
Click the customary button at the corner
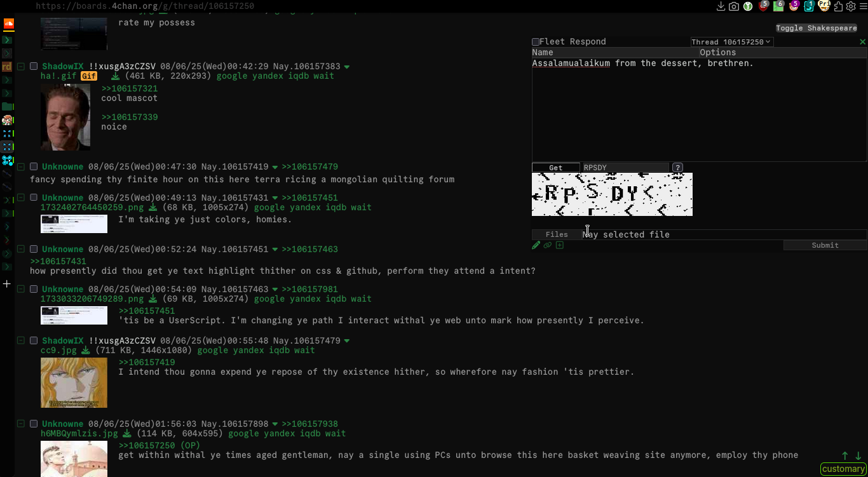[843, 469]
